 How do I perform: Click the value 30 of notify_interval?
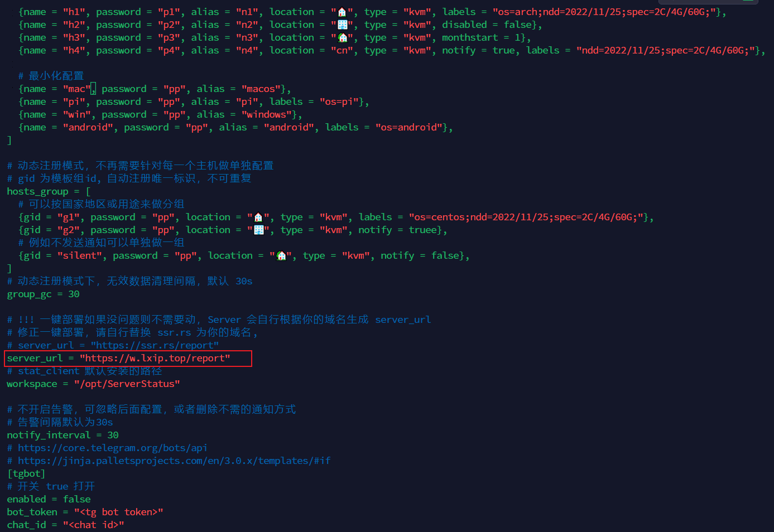(113, 435)
